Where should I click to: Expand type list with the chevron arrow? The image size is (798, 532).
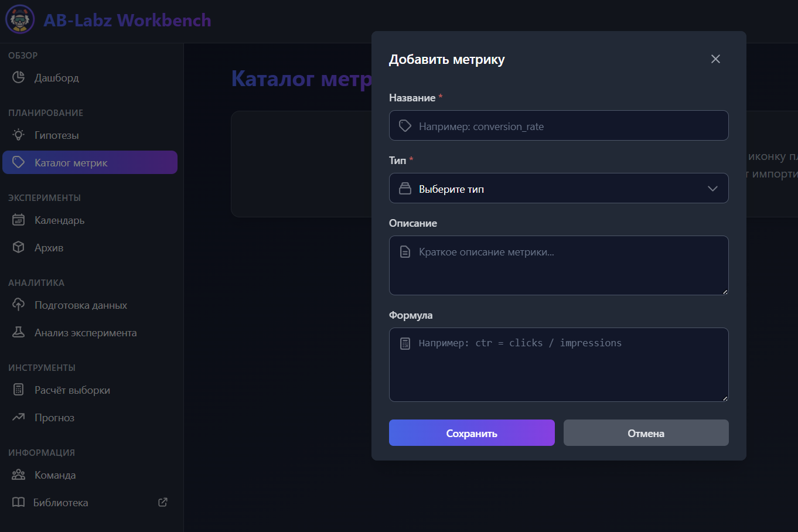(x=712, y=189)
